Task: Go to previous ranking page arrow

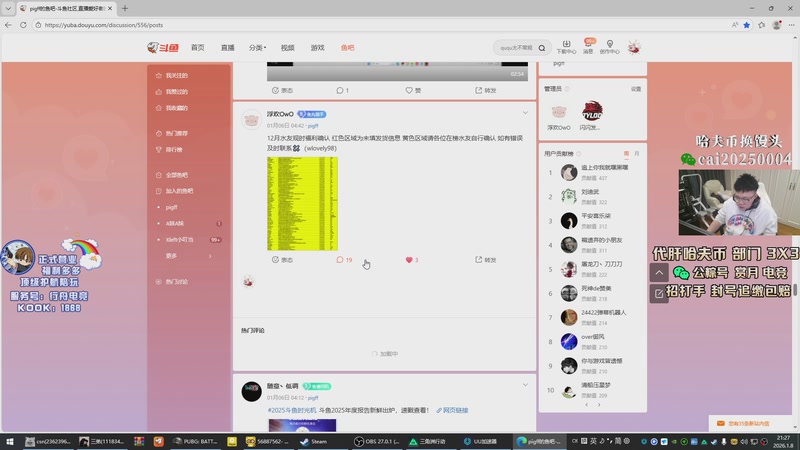Action: [x=587, y=405]
